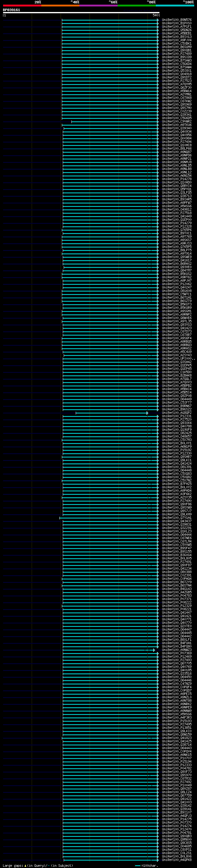
Task: Select hit label UniRef100_Q9S969
Action: click(177, 104)
